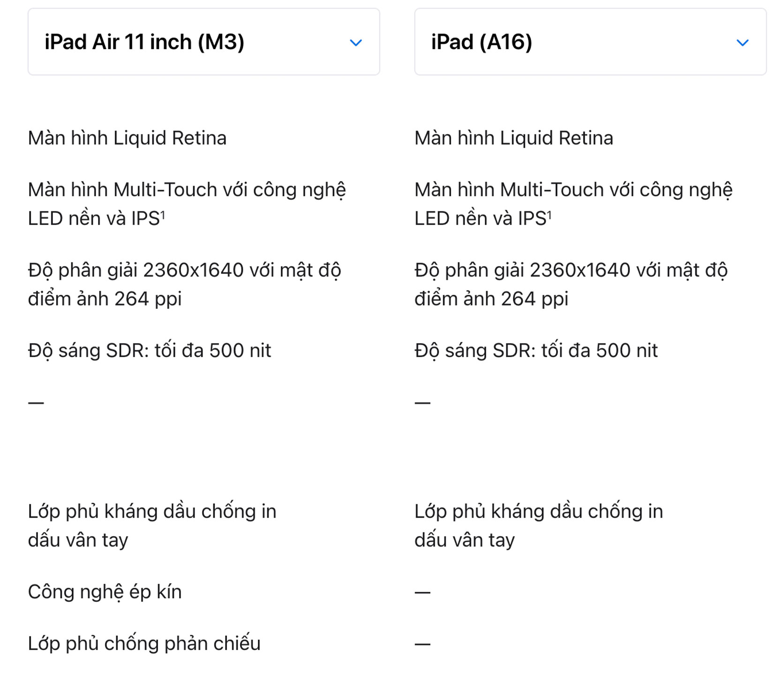
Task: Click the fingerprint-resistant coating text under iPad (A16)
Action: 539,525
